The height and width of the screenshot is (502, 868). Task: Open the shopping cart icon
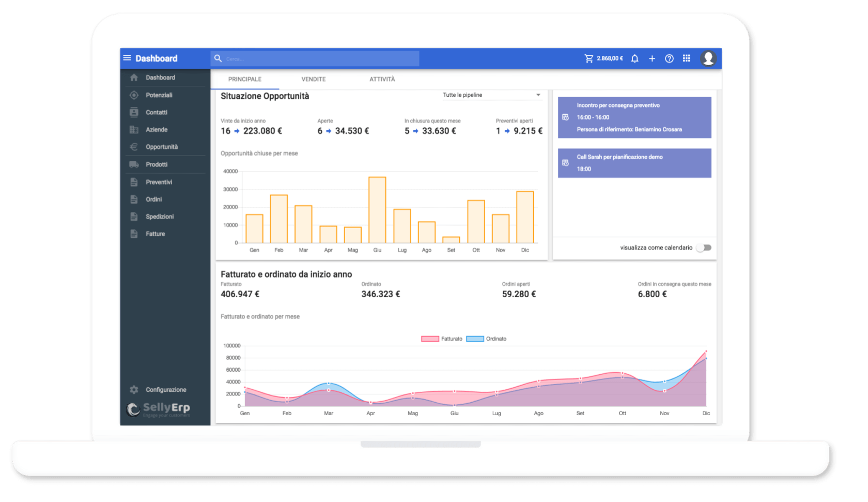(x=588, y=58)
